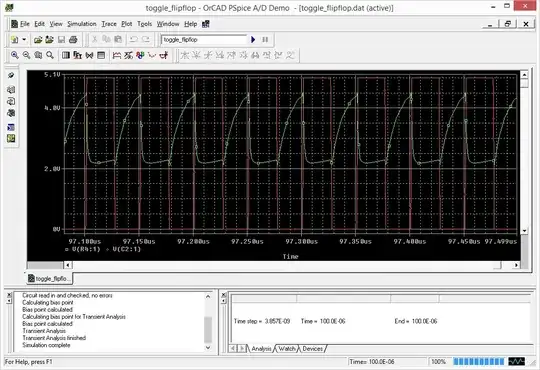Click the icon right of the Help menu
This screenshot has height=370, width=540.
pyautogui.click(x=206, y=24)
